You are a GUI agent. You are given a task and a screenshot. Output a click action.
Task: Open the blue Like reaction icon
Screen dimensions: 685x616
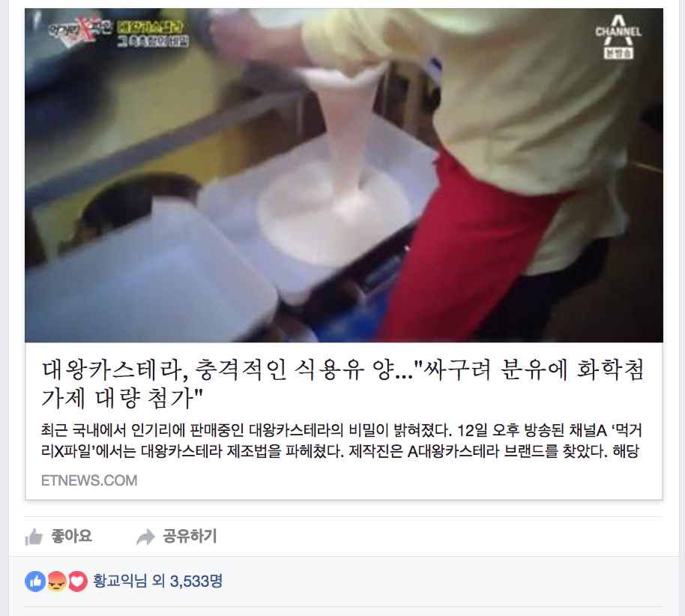click(35, 582)
